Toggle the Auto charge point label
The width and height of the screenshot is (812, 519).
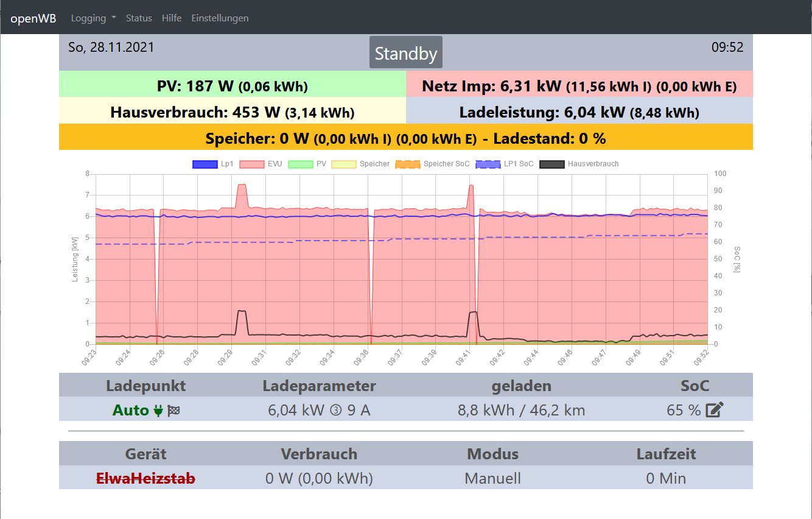(130, 411)
